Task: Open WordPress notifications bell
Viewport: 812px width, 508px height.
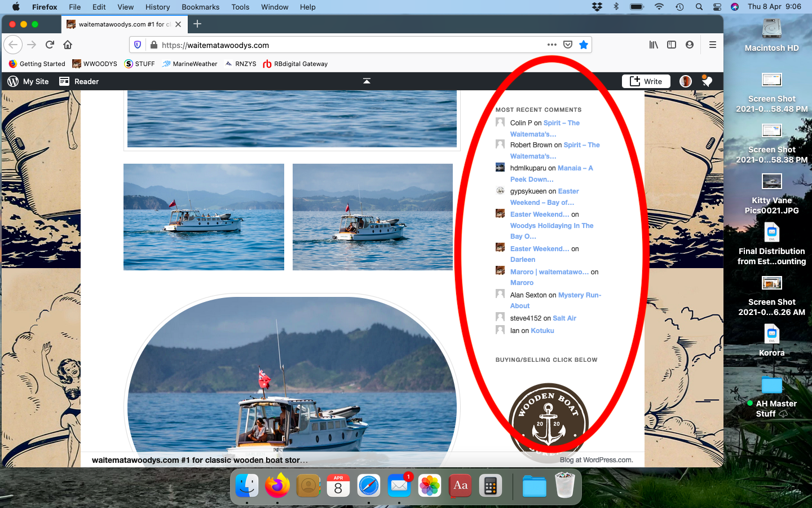Action: (707, 81)
